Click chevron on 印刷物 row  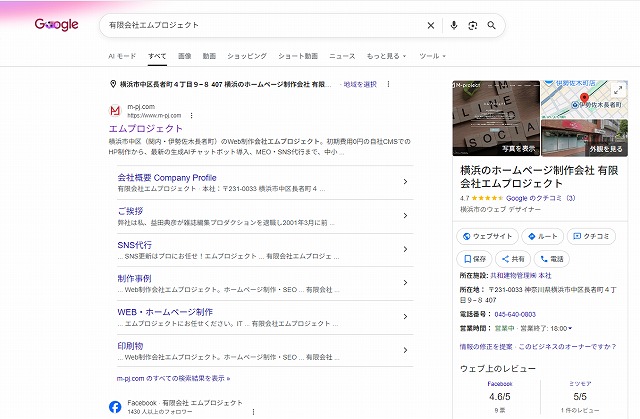click(405, 350)
